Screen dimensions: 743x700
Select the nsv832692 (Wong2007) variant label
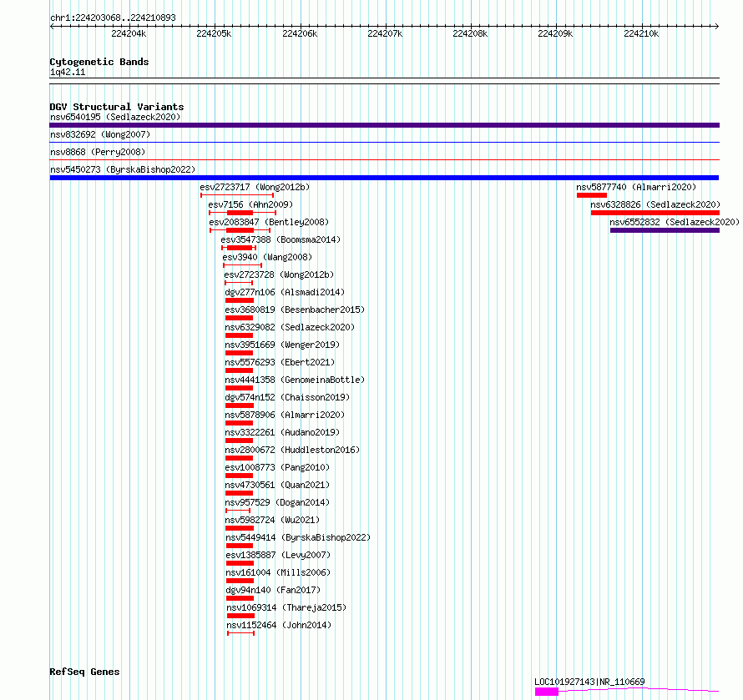click(x=100, y=134)
